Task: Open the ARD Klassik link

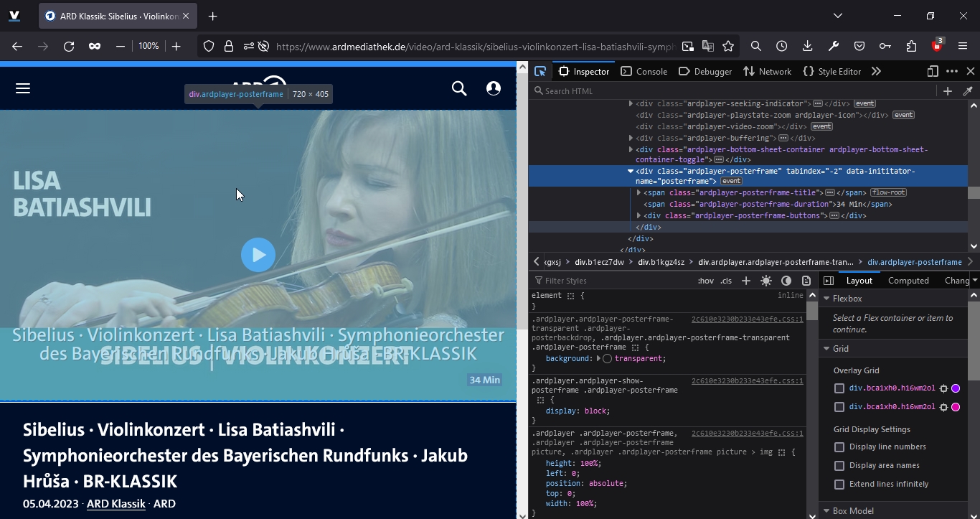Action: point(116,503)
